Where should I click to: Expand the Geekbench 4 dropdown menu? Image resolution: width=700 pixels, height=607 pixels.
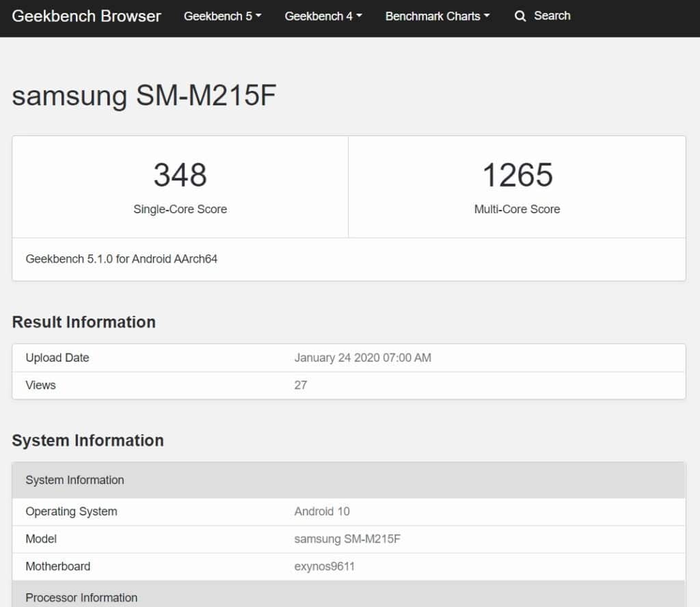point(323,16)
